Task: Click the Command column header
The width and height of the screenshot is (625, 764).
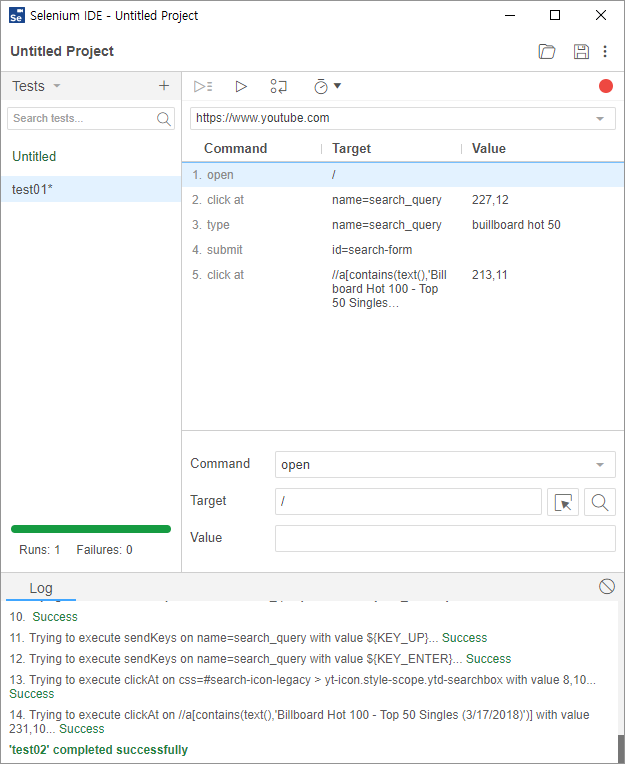Action: pyautogui.click(x=235, y=148)
